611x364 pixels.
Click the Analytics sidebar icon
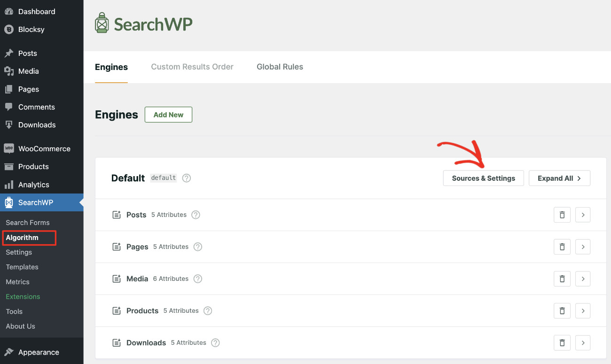coord(9,185)
